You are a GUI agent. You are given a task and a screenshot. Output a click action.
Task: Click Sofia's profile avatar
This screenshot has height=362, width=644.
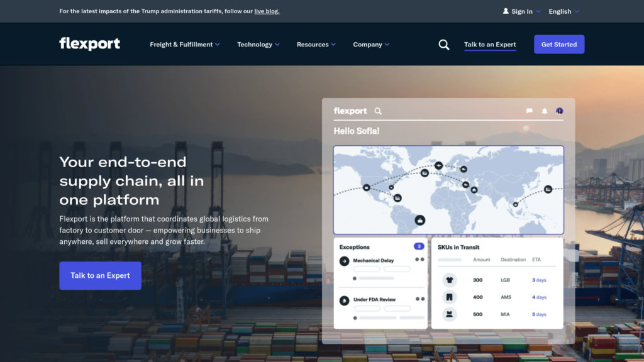click(x=559, y=111)
